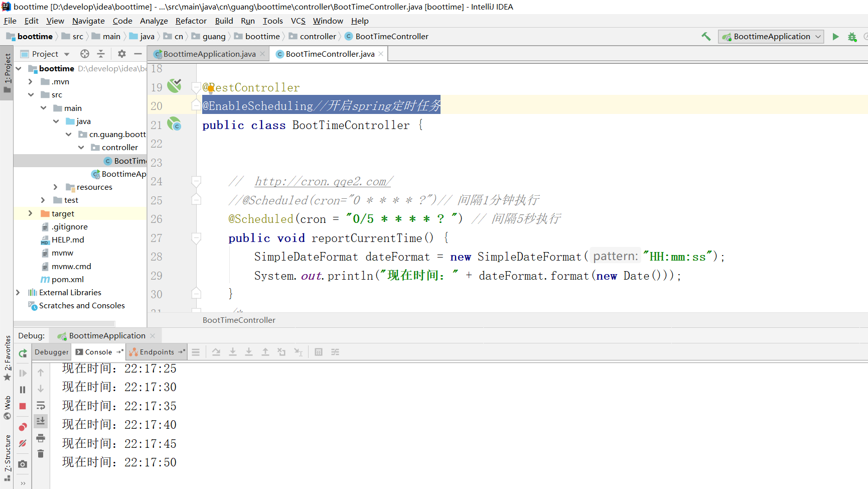The width and height of the screenshot is (868, 489).
Task: Open Evaluate Expression calculator icon
Action: pos(319,352)
